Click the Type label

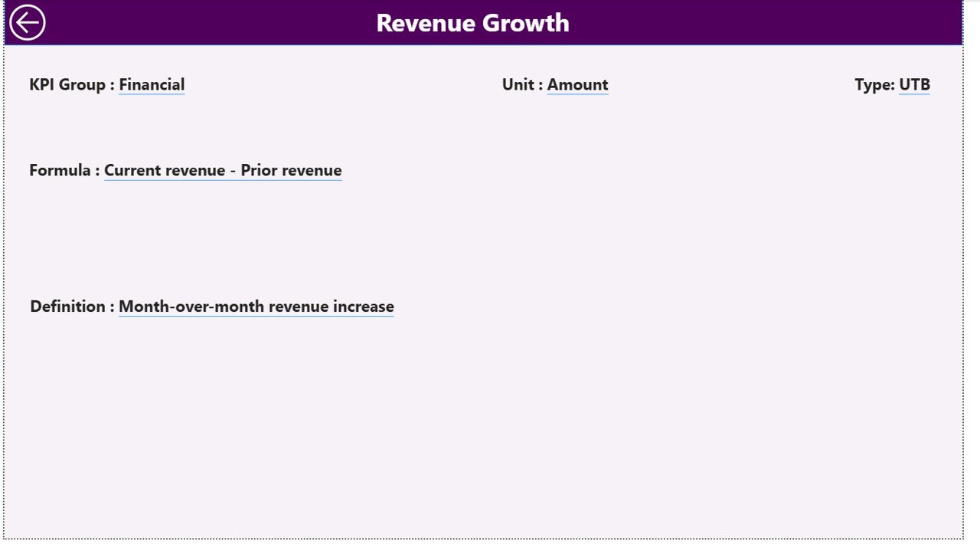click(874, 84)
